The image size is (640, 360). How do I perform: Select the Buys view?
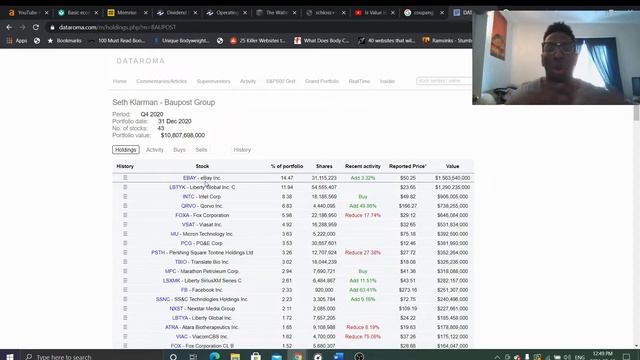pos(179,150)
